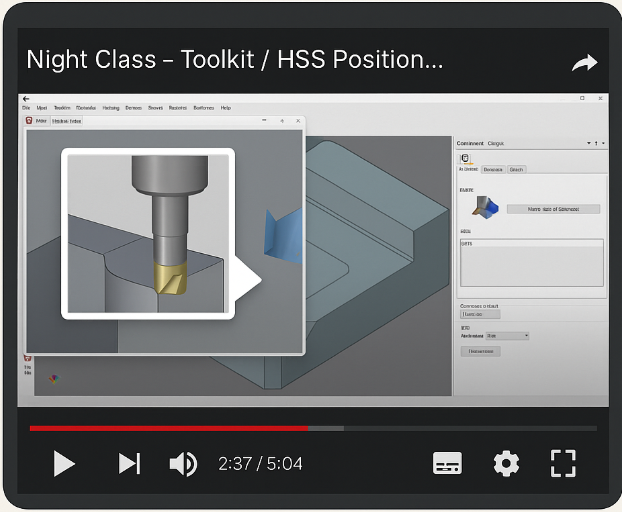Seek on the red progress bar
Screen dimensions: 622x512
pyautogui.click(x=169, y=428)
